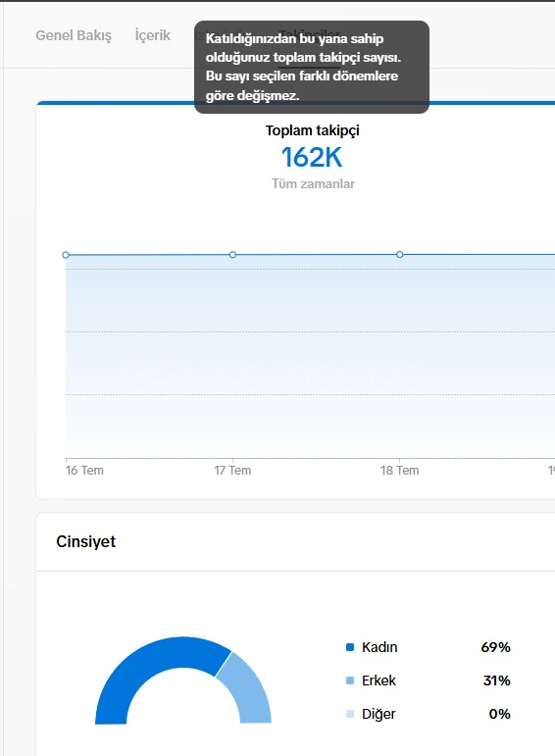Click the Kadın dark blue legend swatch
Image resolution: width=555 pixels, height=756 pixels.
coord(350,647)
